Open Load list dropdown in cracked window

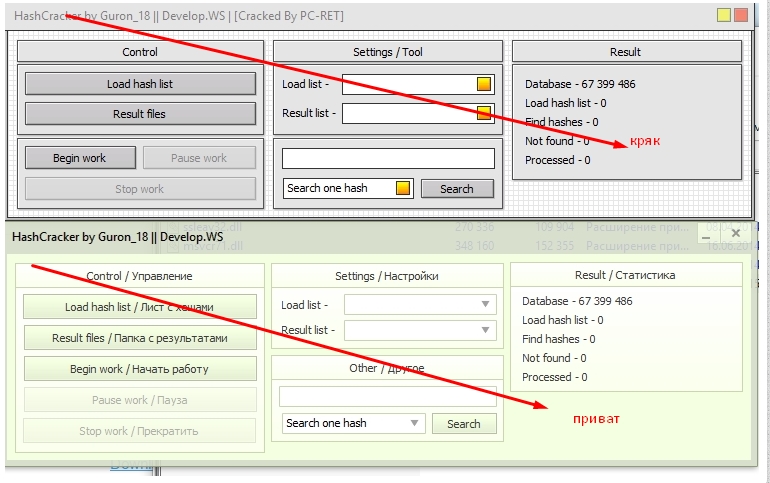tap(484, 84)
